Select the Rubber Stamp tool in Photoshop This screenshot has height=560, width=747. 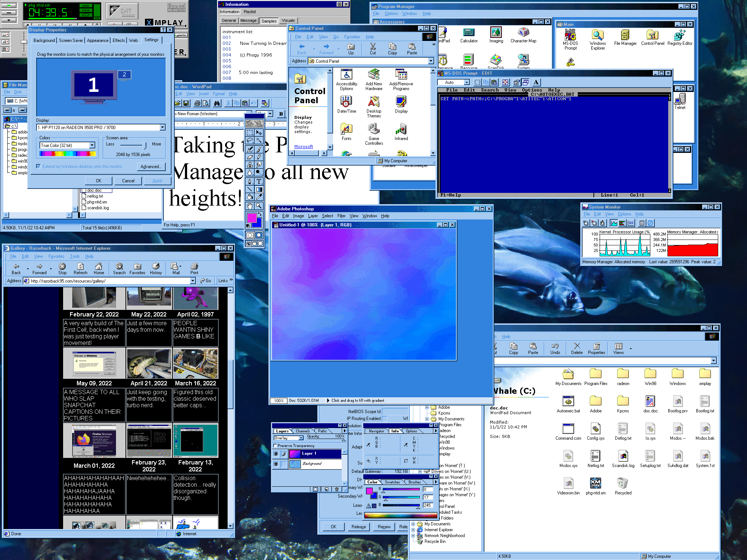tap(250, 165)
